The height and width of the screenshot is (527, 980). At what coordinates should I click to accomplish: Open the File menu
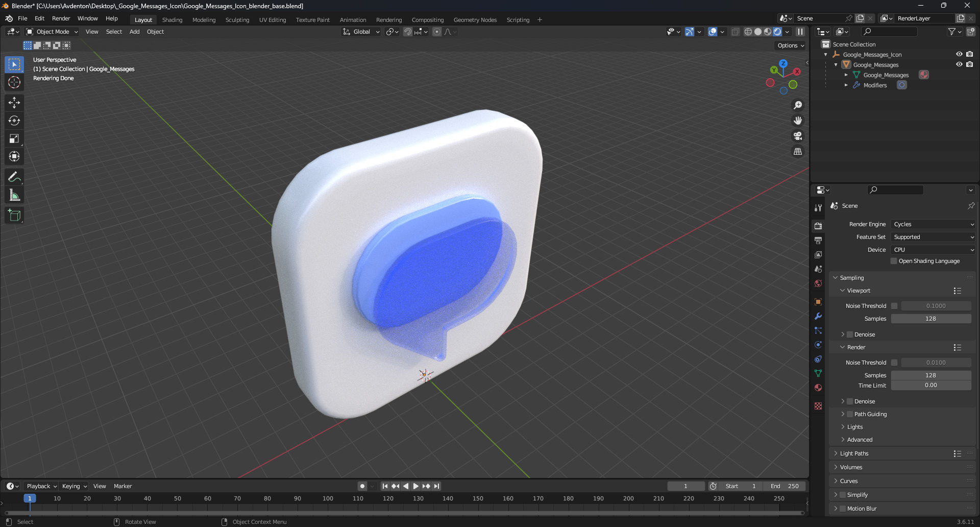click(x=22, y=18)
